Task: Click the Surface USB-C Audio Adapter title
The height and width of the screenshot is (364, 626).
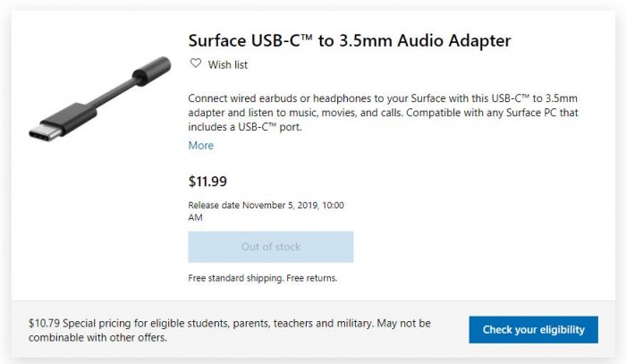Action: tap(350, 40)
